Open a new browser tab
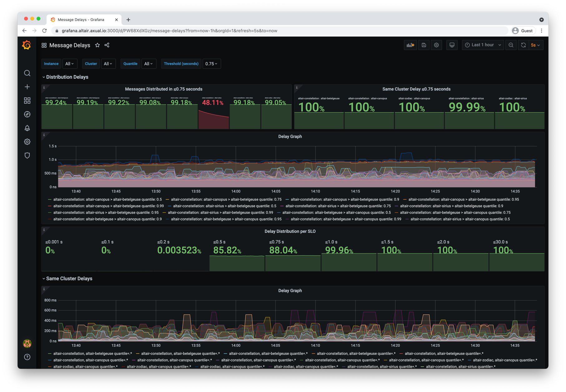566x392 pixels. click(128, 20)
